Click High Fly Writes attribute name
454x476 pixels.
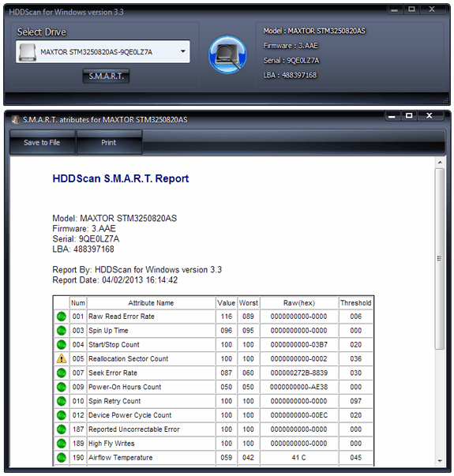111,444
